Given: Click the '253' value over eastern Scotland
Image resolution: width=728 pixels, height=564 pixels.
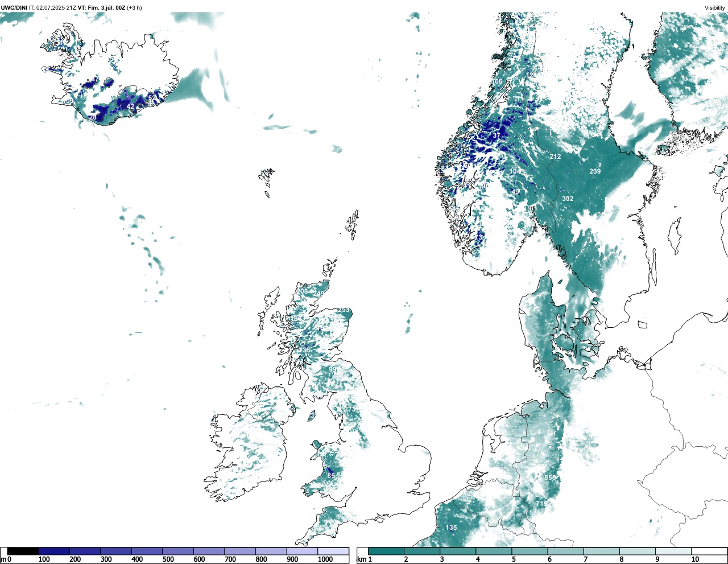Looking at the screenshot, I should [345, 310].
